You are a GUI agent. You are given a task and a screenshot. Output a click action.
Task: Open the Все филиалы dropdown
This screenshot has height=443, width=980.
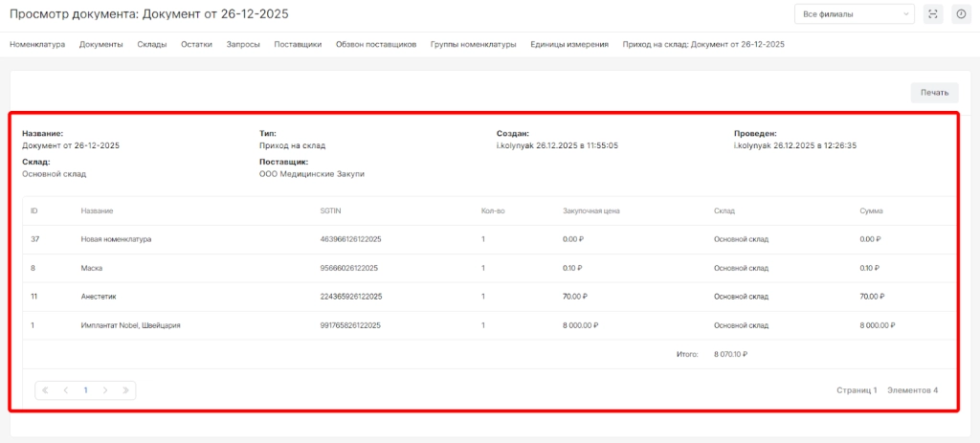tap(855, 14)
